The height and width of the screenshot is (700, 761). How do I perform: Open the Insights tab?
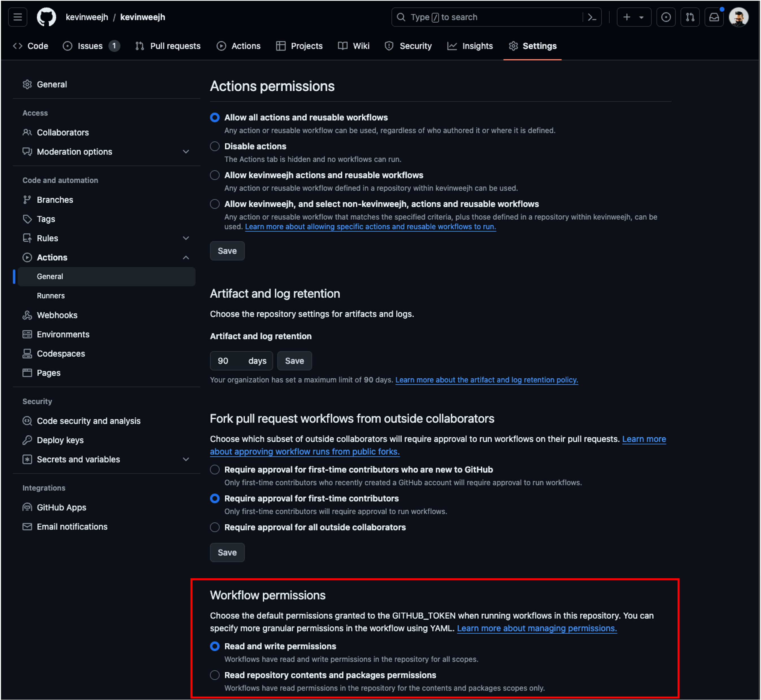click(x=477, y=46)
